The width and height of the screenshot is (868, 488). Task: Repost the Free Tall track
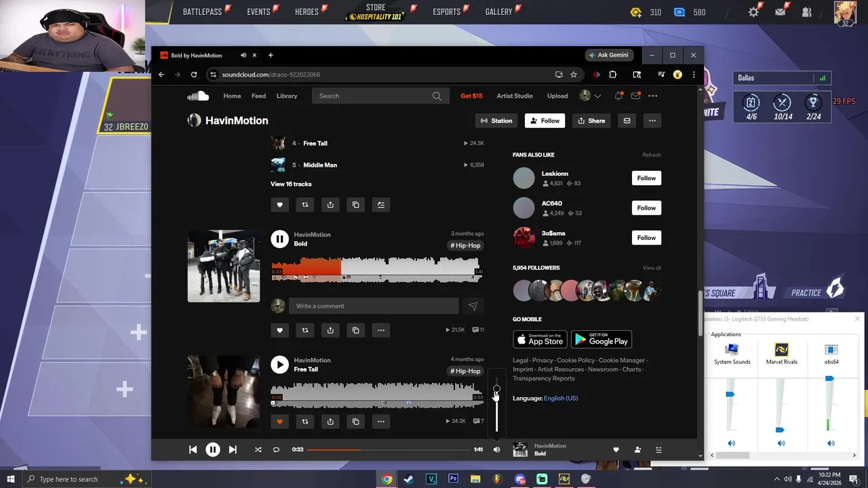pos(305,422)
